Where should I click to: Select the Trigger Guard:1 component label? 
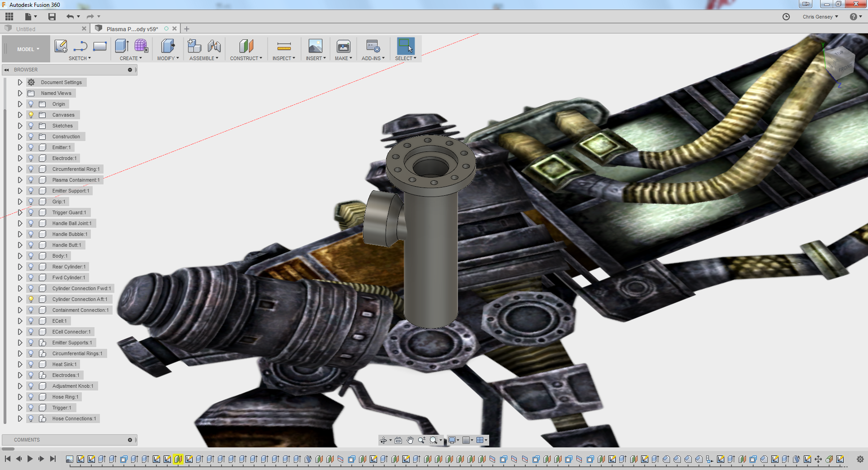coord(69,212)
